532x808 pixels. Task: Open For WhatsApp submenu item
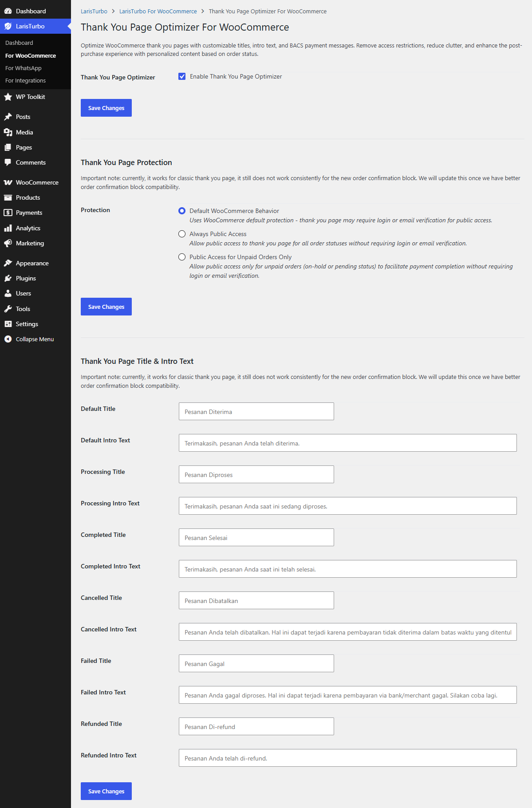point(24,68)
